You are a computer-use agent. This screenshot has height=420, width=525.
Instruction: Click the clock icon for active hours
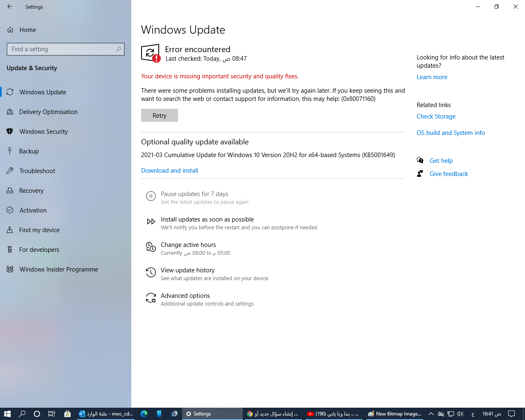click(x=151, y=247)
